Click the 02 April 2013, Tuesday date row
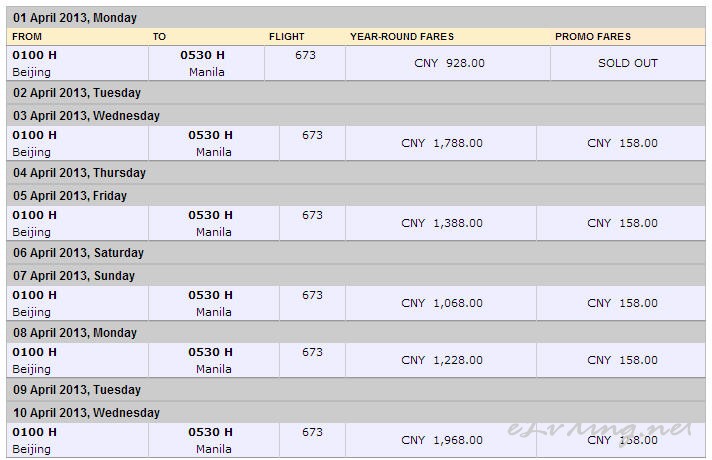Screen dimensions: 712x460 [x=76, y=93]
